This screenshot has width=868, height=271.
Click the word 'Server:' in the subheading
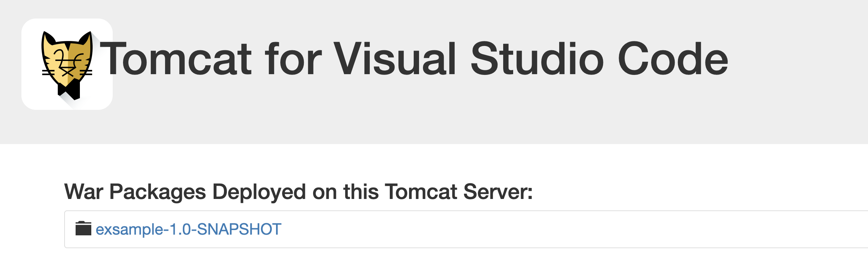point(498,192)
